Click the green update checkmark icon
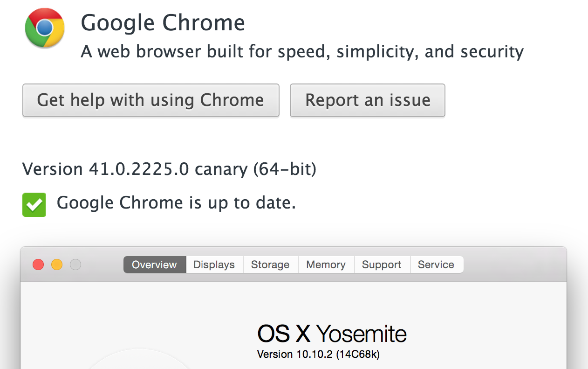Screen dimensions: 588x369 pyautogui.click(x=34, y=205)
